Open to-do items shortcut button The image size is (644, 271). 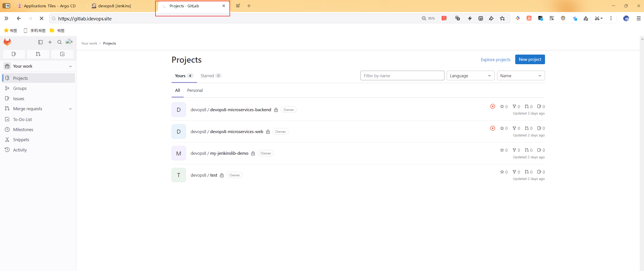62,54
